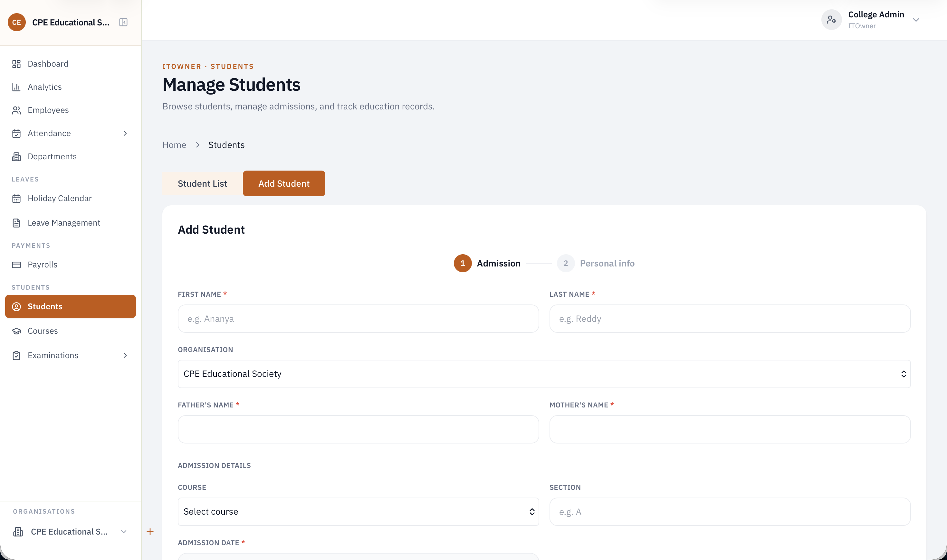Click the Last Name input field

[730, 319]
